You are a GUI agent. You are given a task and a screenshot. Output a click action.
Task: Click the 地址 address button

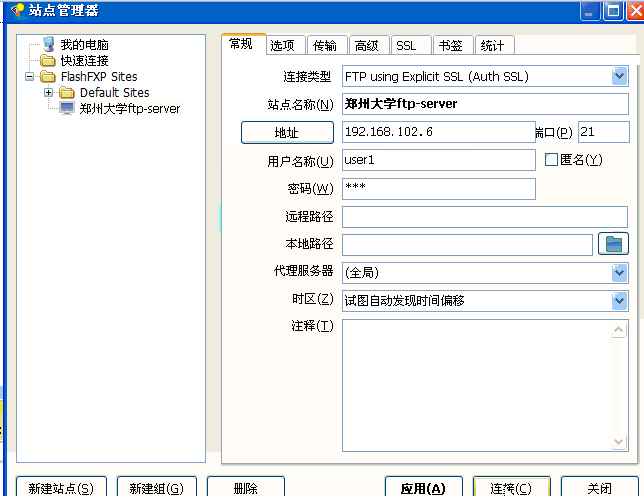tap(287, 132)
